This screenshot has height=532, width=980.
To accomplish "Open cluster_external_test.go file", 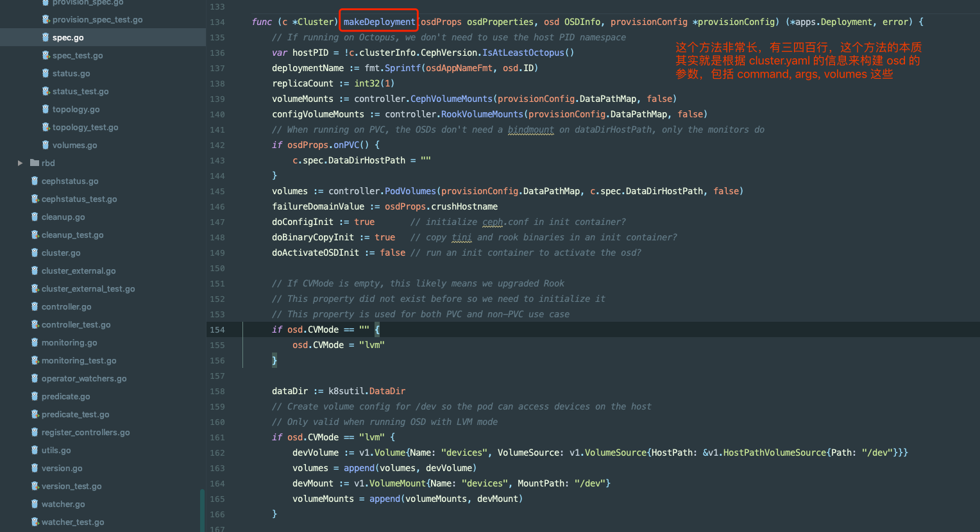I will coord(88,289).
